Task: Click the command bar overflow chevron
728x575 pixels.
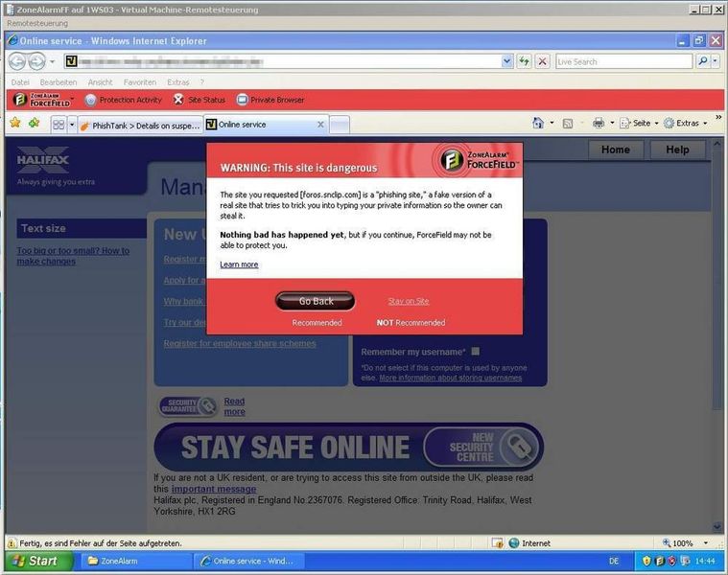Action: [x=718, y=117]
